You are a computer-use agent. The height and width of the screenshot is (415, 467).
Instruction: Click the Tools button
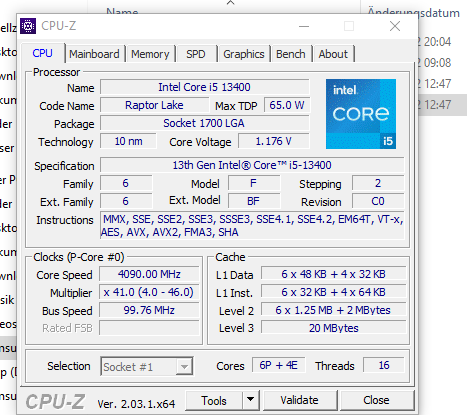(x=214, y=400)
